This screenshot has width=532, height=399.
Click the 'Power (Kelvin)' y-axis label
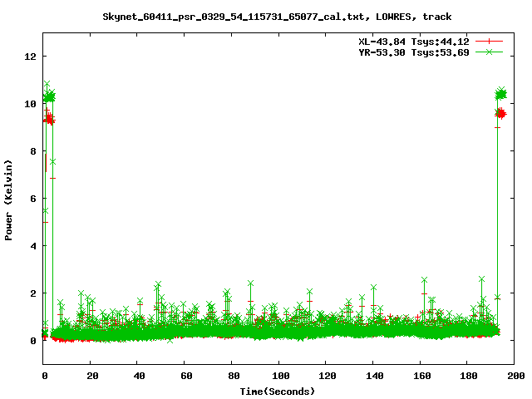[x=8, y=200]
